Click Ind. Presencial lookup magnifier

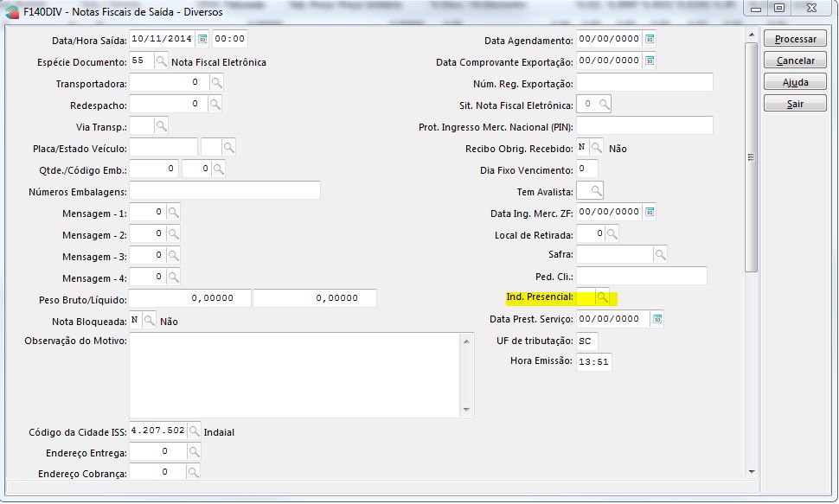click(x=602, y=297)
